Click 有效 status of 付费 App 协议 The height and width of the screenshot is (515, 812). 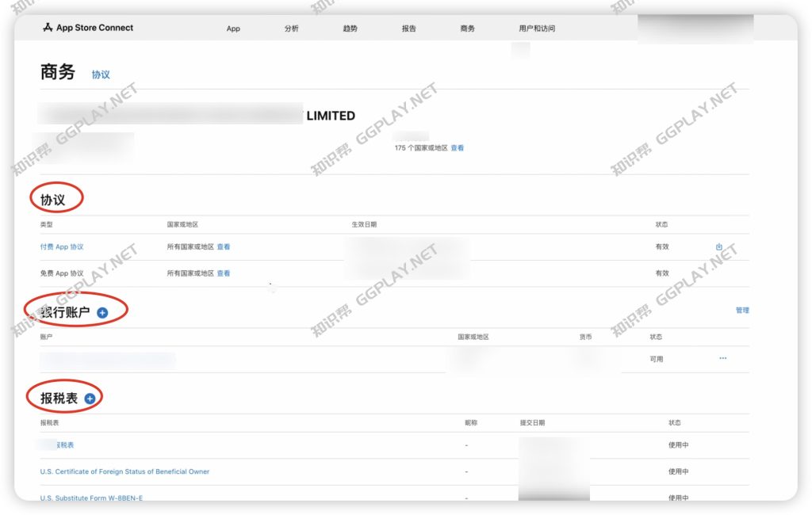[662, 247]
